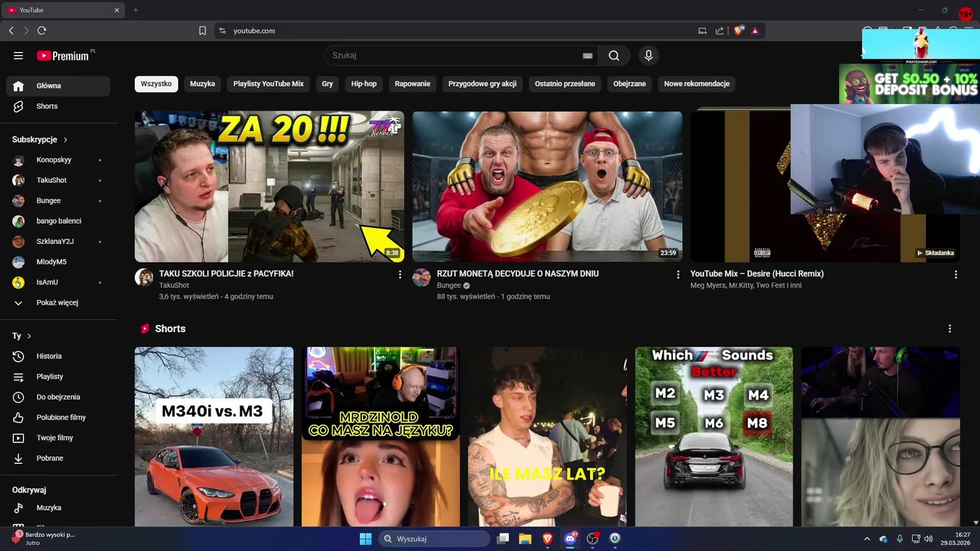980x551 pixels.
Task: Open MRDZINOLD CO MASZ NA JĘZYKU short
Action: (381, 437)
